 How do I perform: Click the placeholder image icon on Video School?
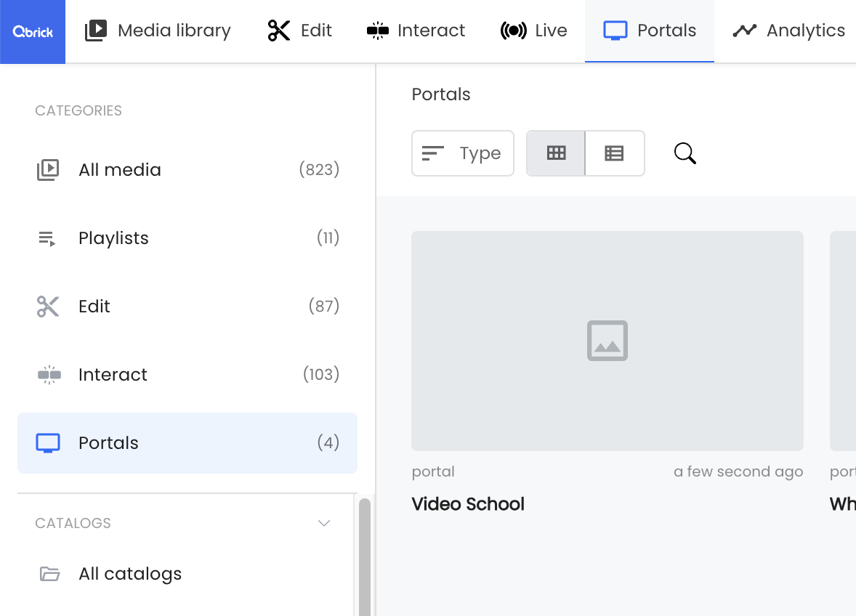click(607, 341)
